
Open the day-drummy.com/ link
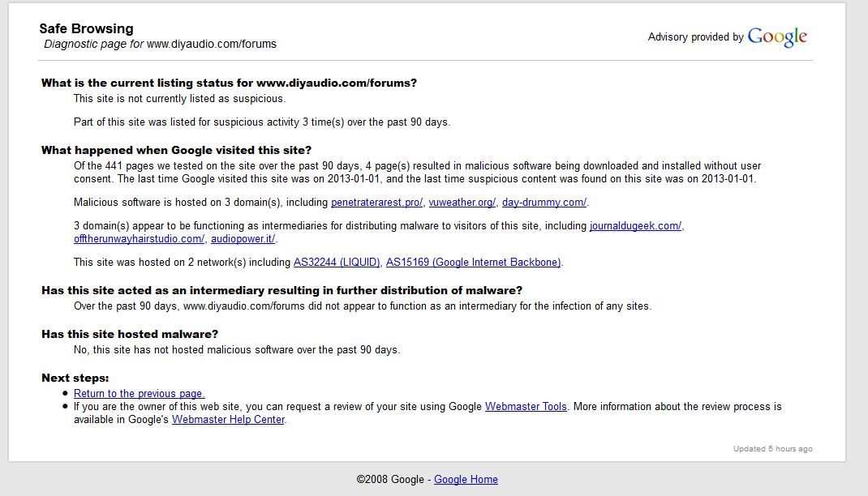click(544, 203)
